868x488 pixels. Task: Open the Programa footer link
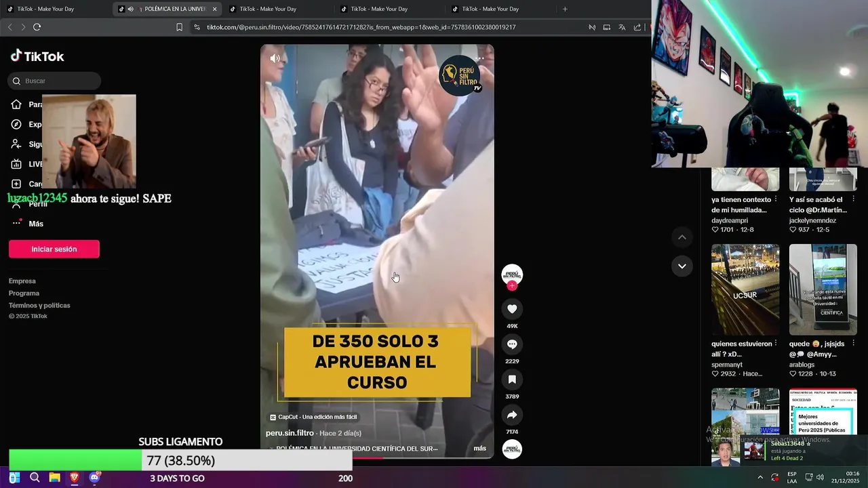pos(24,293)
